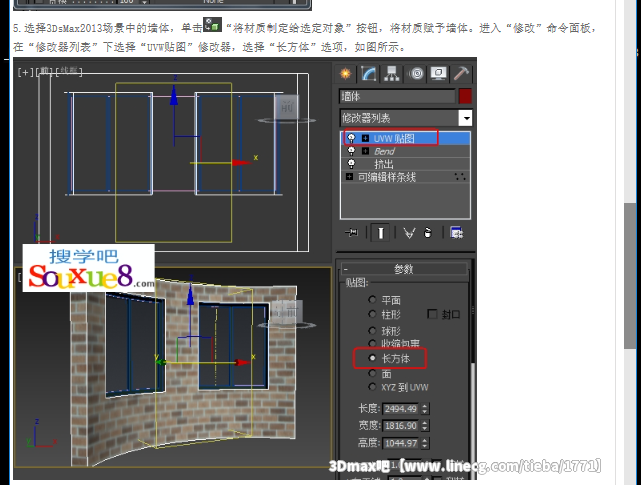Click red X axis arrow in front viewport
Screen dimensions: 641x485
pyautogui.click(x=241, y=162)
